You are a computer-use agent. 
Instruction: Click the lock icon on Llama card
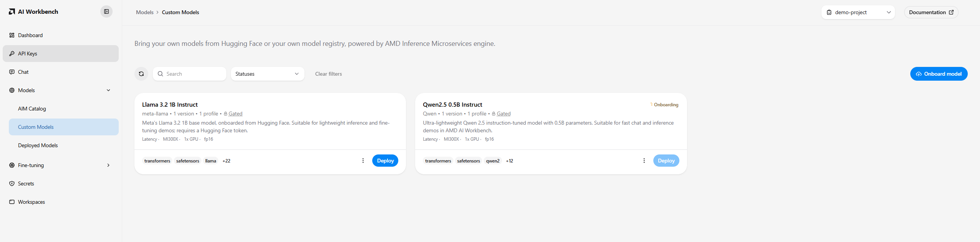(226, 114)
